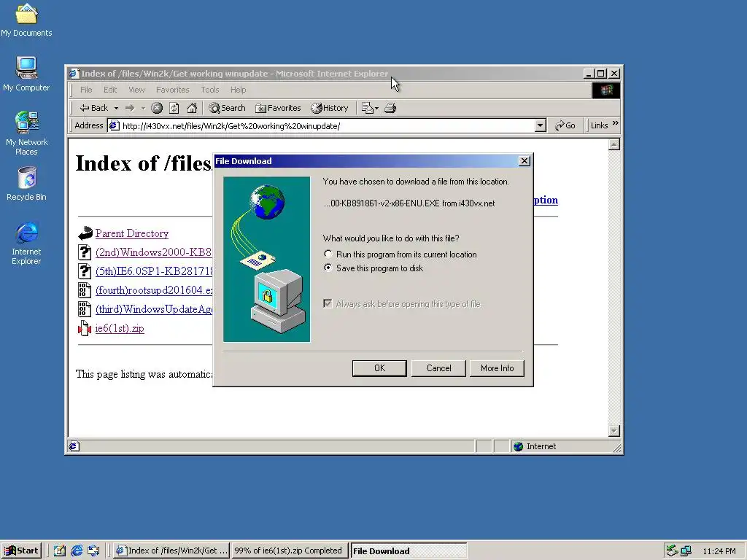Click the safely-remove hardware tray icon
The width and height of the screenshot is (747, 560).
coord(671,551)
